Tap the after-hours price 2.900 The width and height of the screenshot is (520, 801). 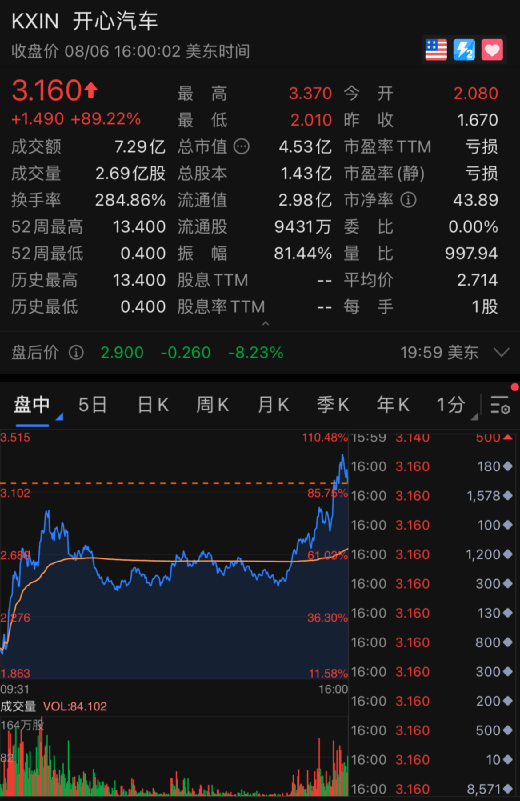pos(122,352)
